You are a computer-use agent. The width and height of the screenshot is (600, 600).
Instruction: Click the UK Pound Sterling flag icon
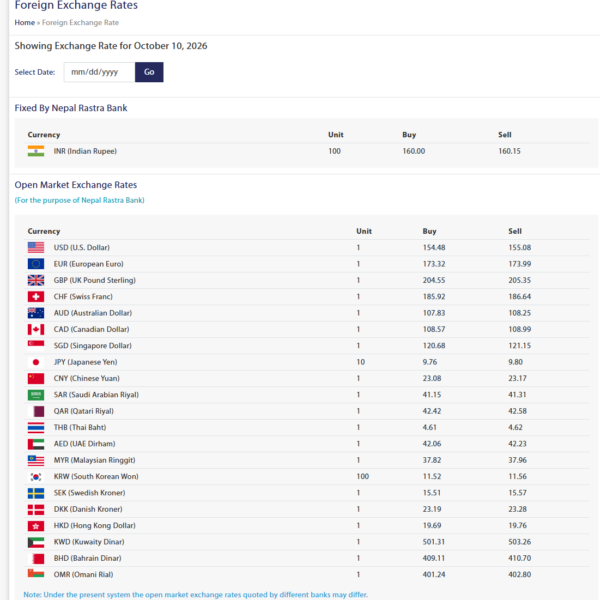coord(36,280)
